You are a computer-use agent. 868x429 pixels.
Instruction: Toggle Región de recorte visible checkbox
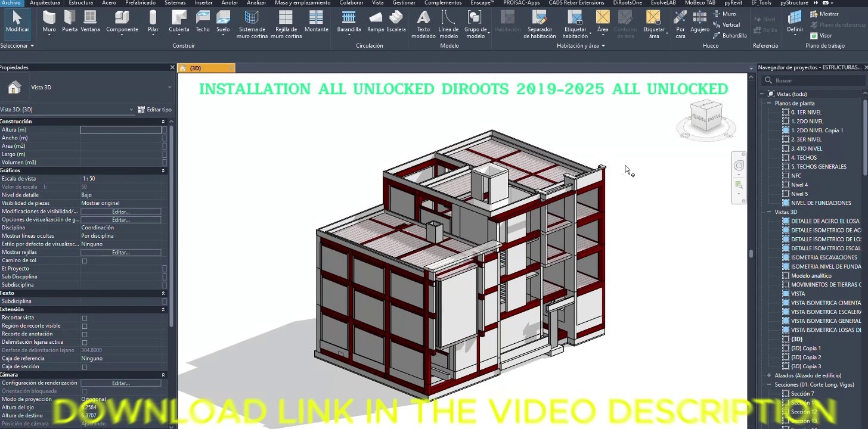click(85, 327)
